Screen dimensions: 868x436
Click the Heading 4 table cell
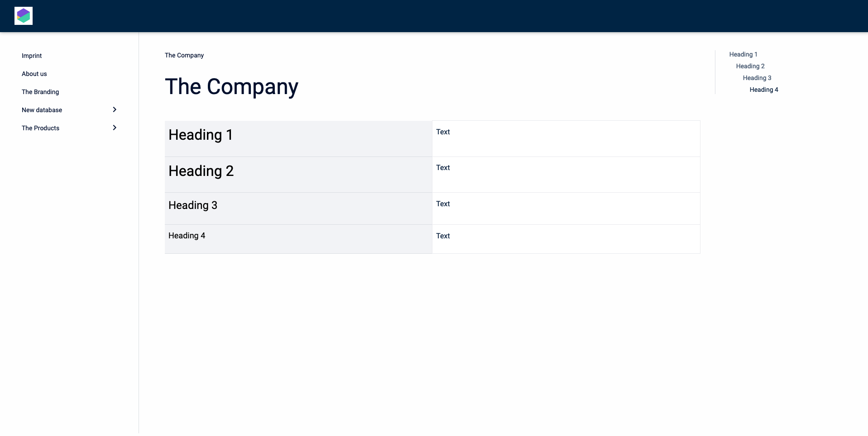tap(187, 236)
